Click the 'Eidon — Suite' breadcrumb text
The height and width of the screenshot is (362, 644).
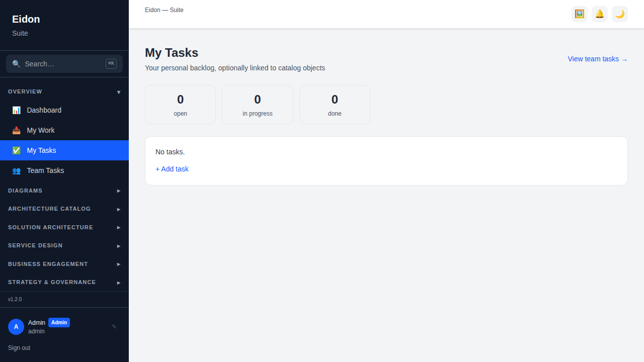tap(164, 10)
